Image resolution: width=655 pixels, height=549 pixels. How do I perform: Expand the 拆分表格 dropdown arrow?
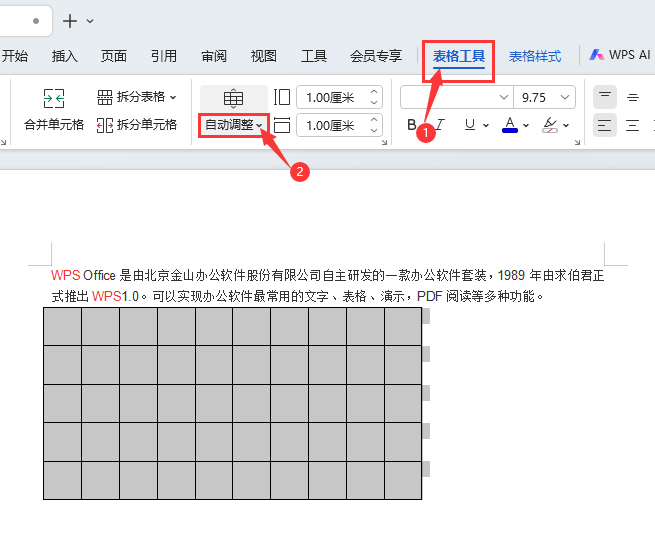[173, 98]
